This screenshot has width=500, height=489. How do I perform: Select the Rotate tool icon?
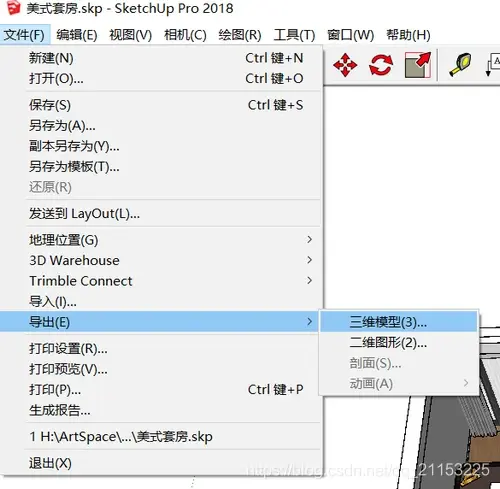[381, 65]
